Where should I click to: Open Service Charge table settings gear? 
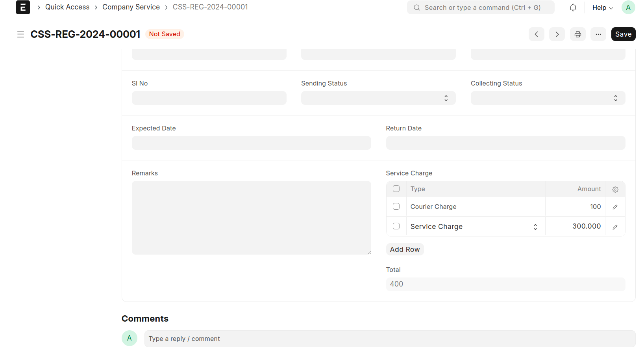pos(615,190)
